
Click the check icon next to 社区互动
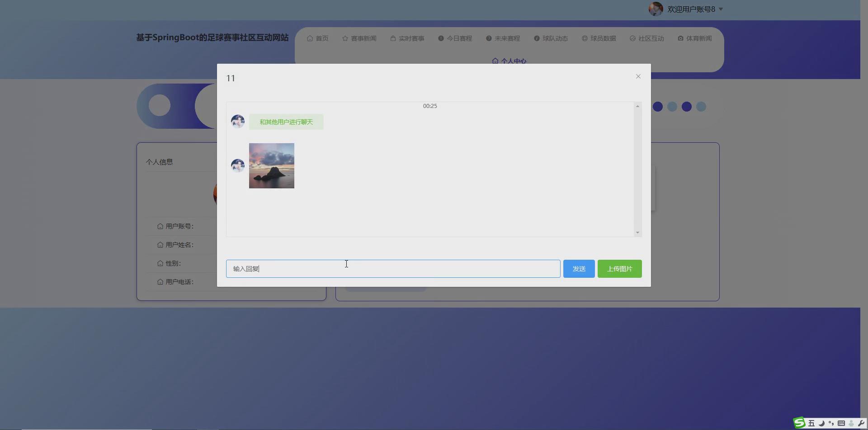pos(632,38)
